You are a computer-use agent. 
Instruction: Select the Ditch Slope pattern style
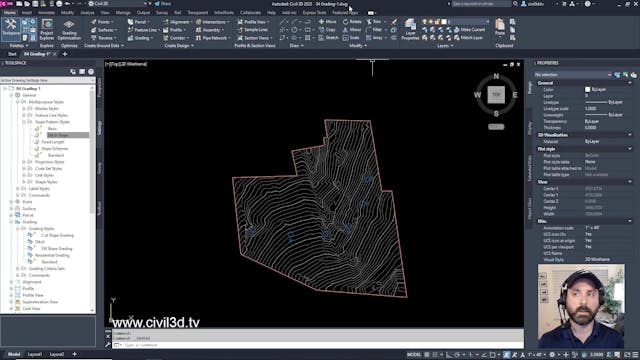pos(58,135)
